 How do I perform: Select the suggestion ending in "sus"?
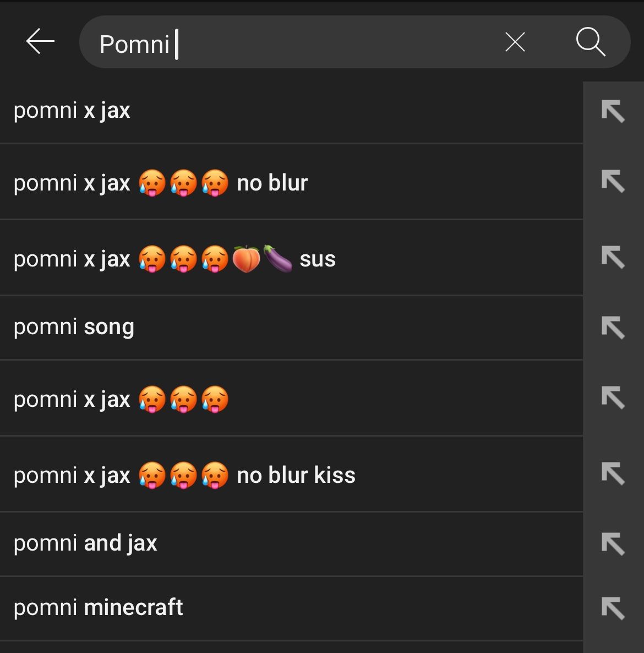coord(174,259)
